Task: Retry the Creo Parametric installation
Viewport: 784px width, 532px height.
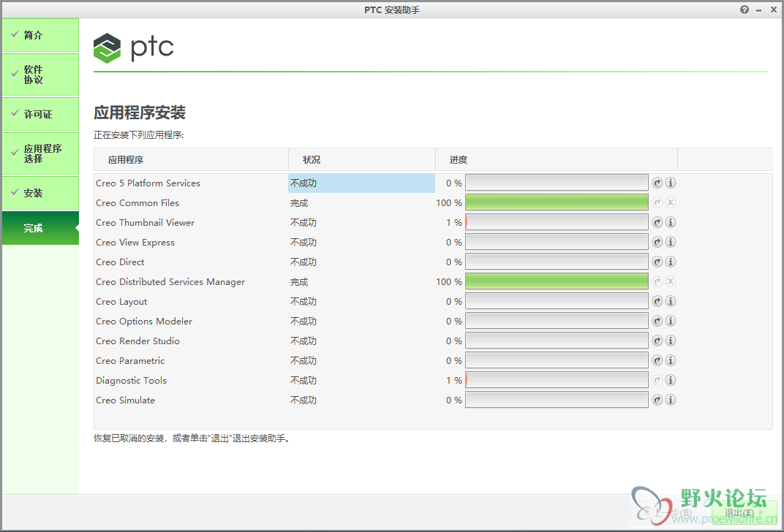Action: tap(657, 360)
